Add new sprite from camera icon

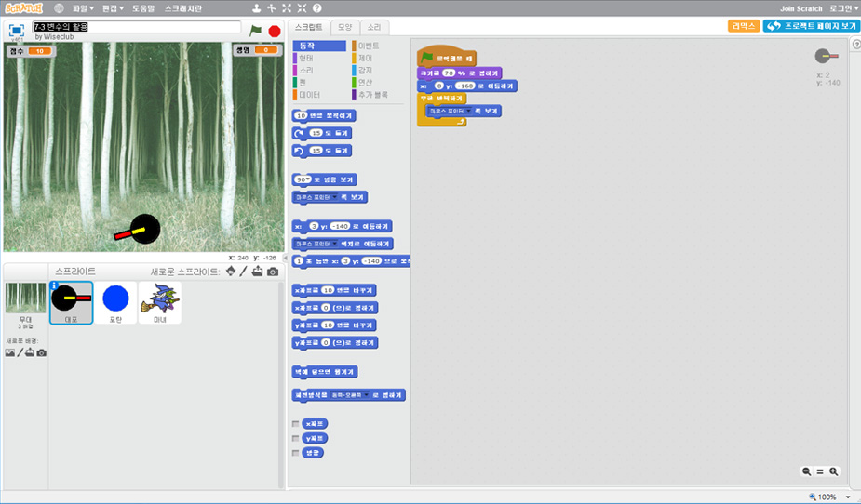click(x=273, y=272)
